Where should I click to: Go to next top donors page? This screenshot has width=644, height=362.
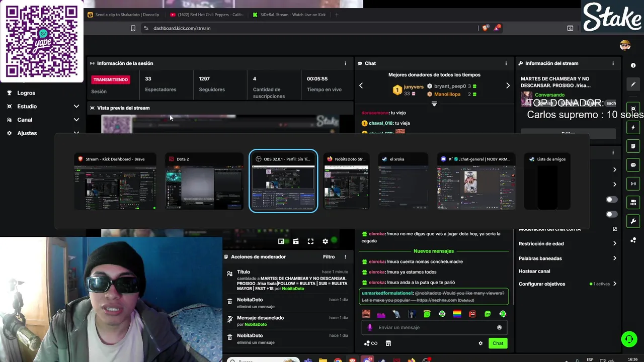click(508, 85)
